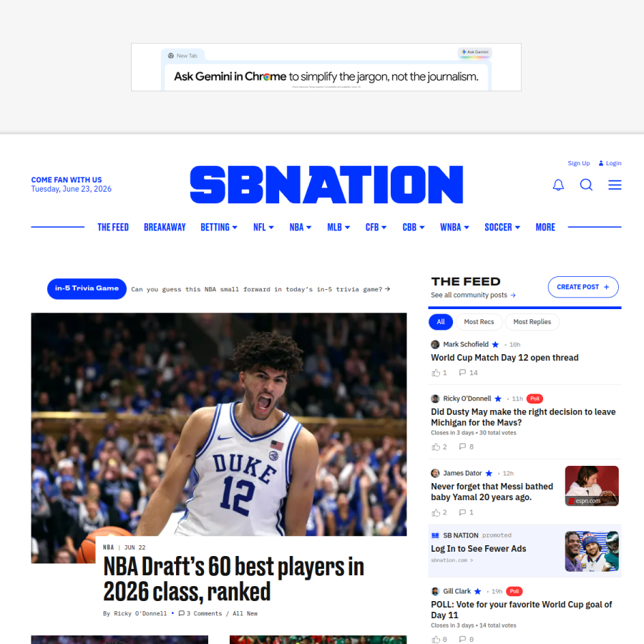Open the More nav item

point(545,227)
